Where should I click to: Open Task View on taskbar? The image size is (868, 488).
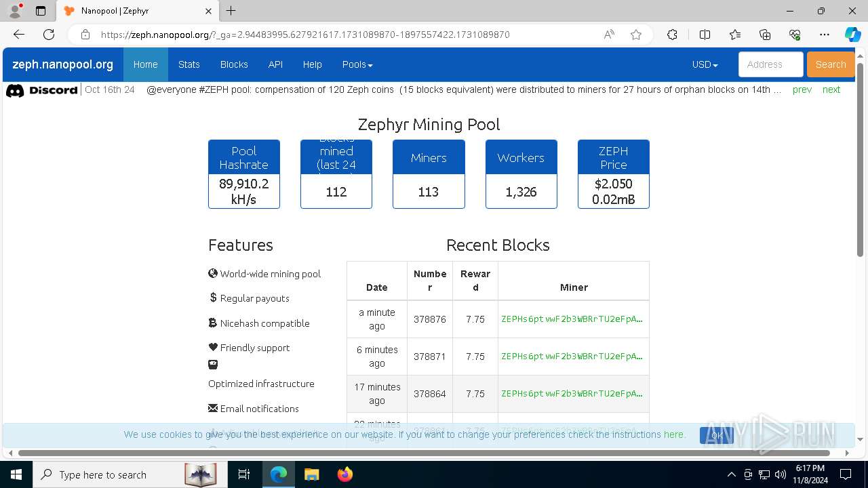[244, 474]
